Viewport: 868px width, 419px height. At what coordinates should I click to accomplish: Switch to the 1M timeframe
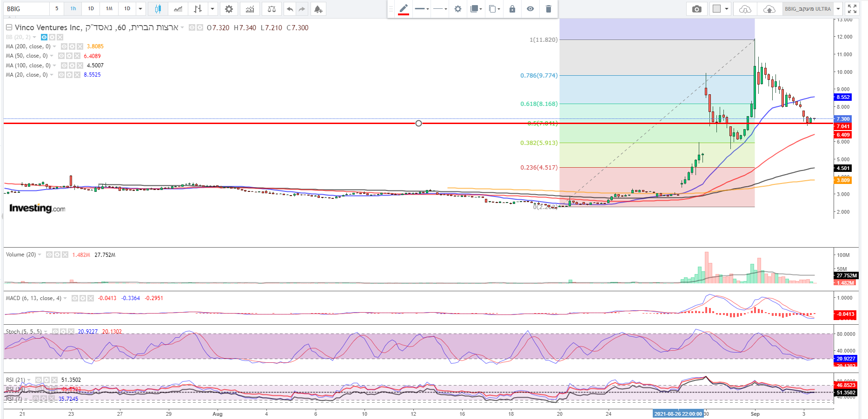pyautogui.click(x=109, y=9)
